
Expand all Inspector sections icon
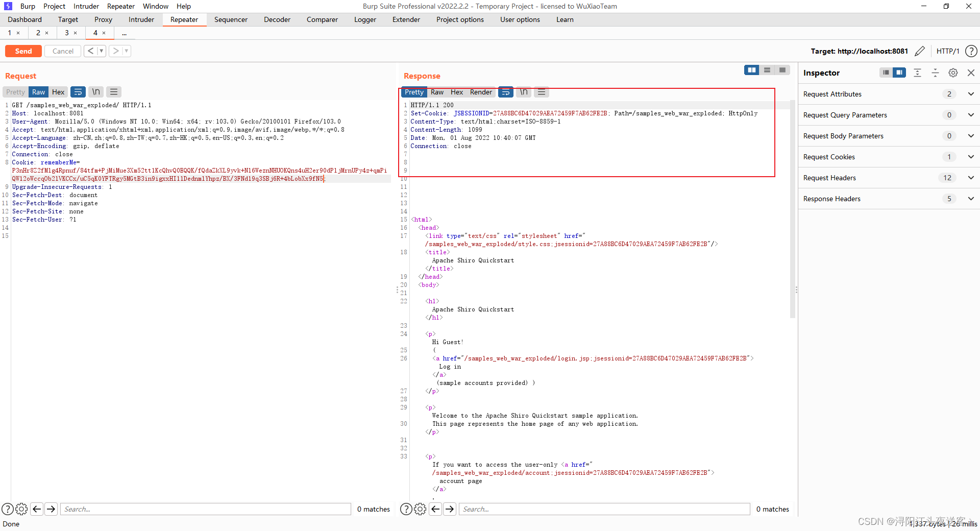point(917,73)
